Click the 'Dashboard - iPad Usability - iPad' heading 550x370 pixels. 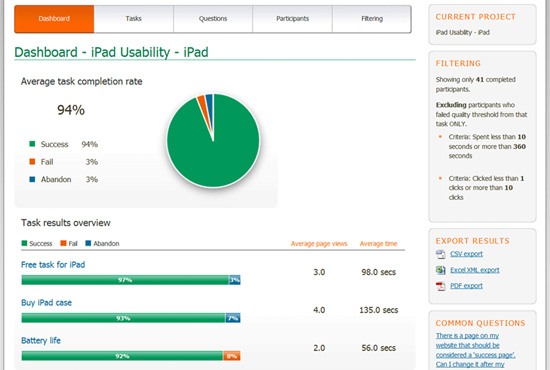tap(111, 52)
